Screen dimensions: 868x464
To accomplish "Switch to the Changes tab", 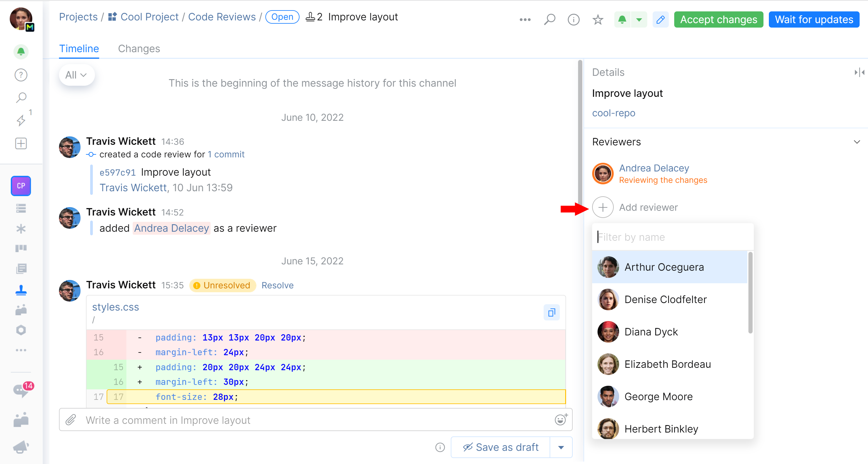I will tap(139, 49).
